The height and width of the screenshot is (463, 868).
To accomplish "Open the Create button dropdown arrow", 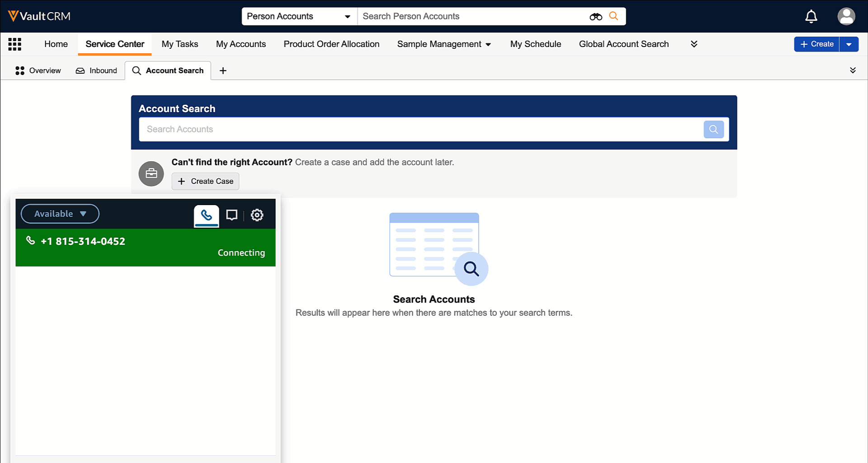I will pos(849,44).
